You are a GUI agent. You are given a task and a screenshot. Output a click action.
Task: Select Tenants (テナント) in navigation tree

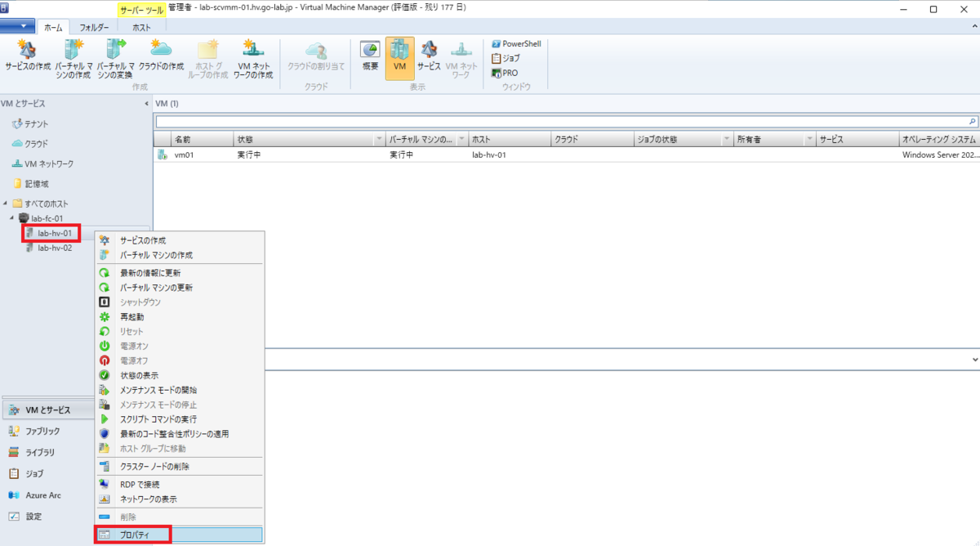click(30, 123)
